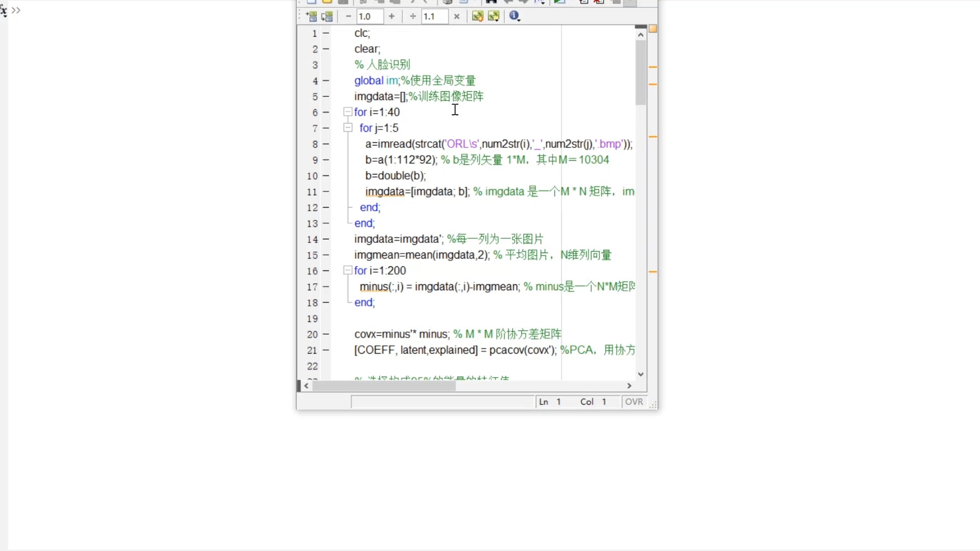Toggle breakpoint dash on line 20
The width and height of the screenshot is (980, 551).
pos(326,334)
